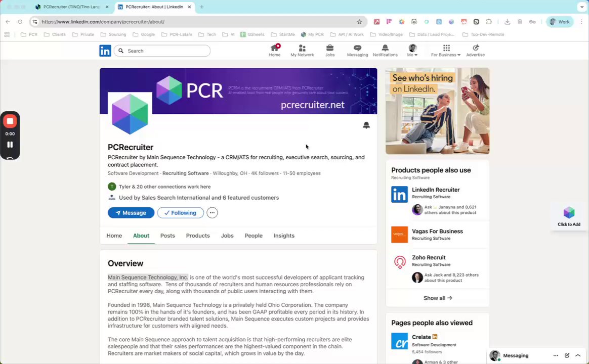Screen dimensions: 589x364
Task: Open the Messaging overlay options ellipsis
Action: 556,355
